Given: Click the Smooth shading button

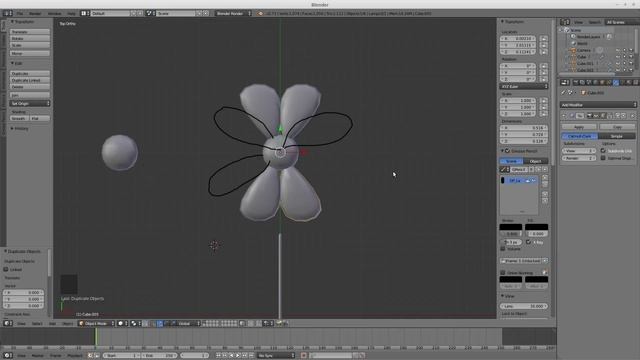Looking at the screenshot, I should point(19,118).
